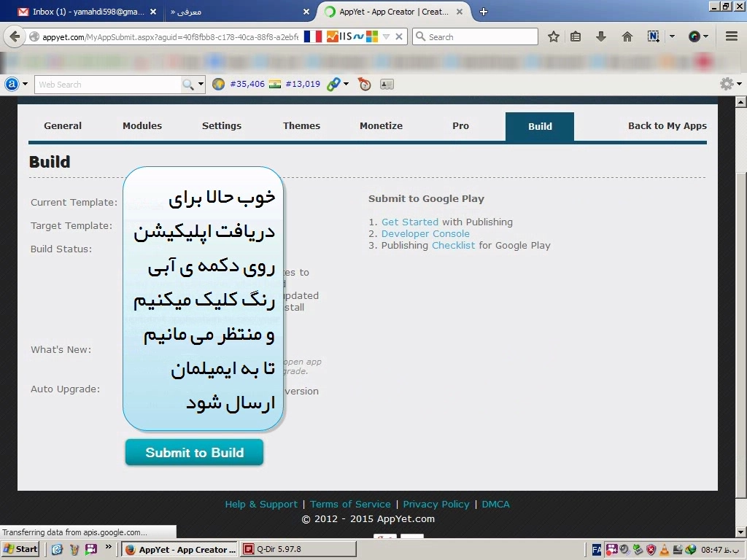Click the OneNote clipper N icon

coord(653,36)
